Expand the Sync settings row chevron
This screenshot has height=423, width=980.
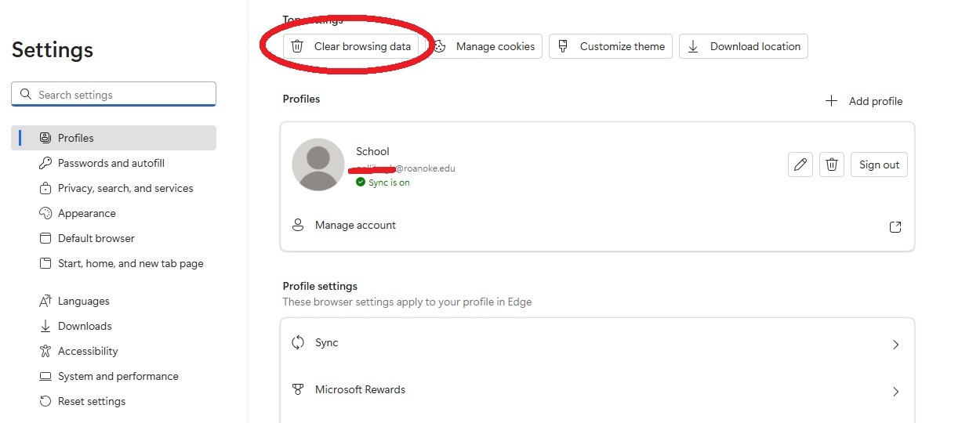895,345
